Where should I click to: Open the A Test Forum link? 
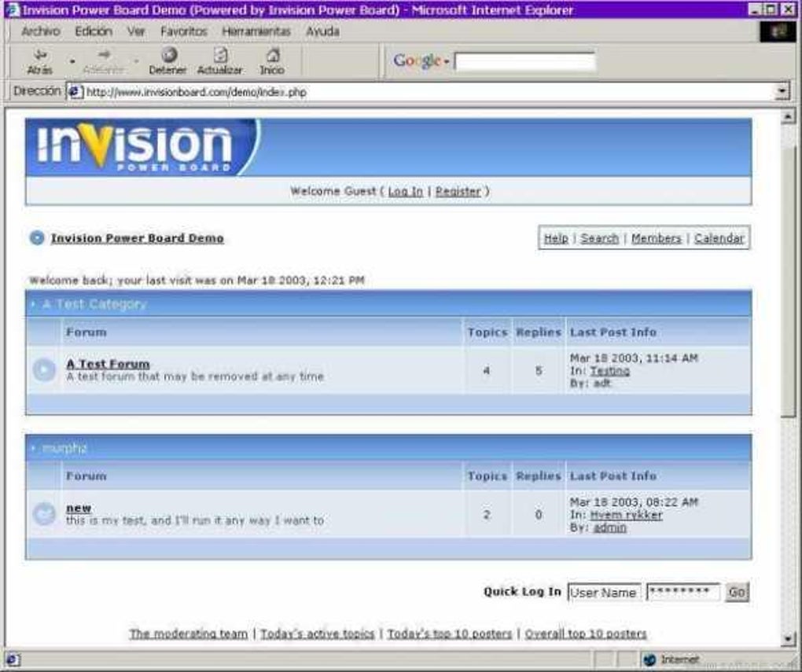[x=108, y=364]
